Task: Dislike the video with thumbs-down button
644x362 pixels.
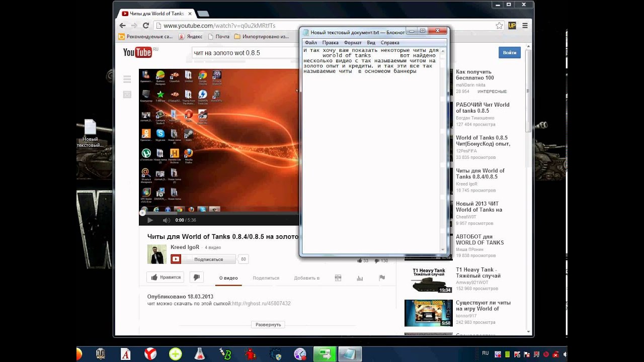Action: [x=196, y=277]
